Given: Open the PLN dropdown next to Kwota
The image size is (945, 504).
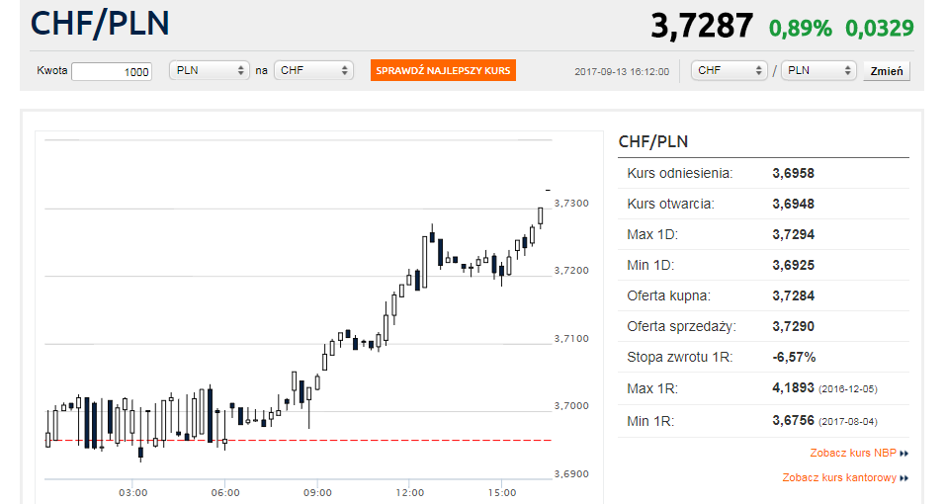Looking at the screenshot, I should point(209,71).
